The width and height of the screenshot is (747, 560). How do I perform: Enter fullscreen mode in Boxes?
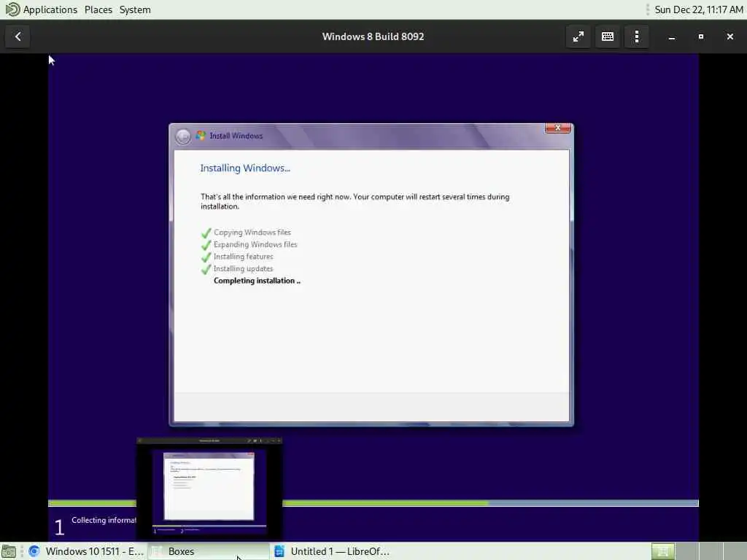(x=578, y=36)
